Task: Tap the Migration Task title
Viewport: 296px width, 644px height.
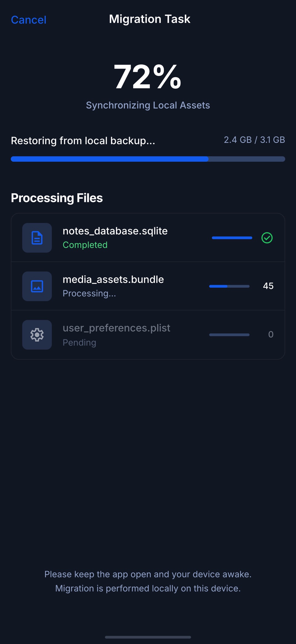Action: click(x=150, y=19)
